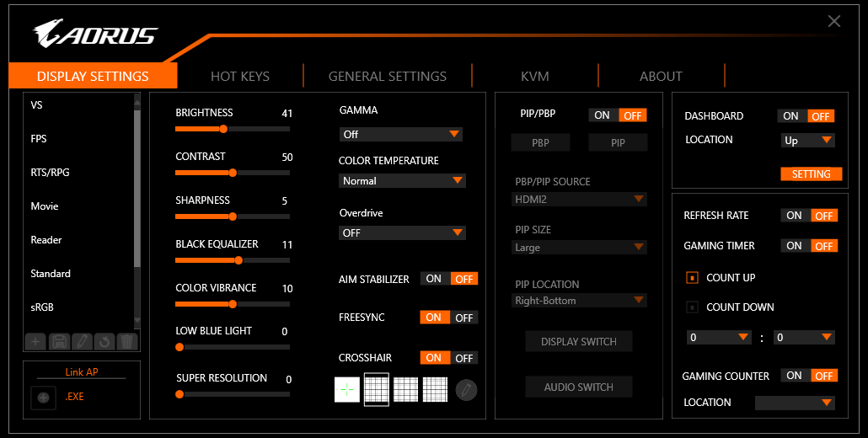Enable Refresh Rate display
Image resolution: width=868 pixels, height=438 pixels.
(x=795, y=215)
